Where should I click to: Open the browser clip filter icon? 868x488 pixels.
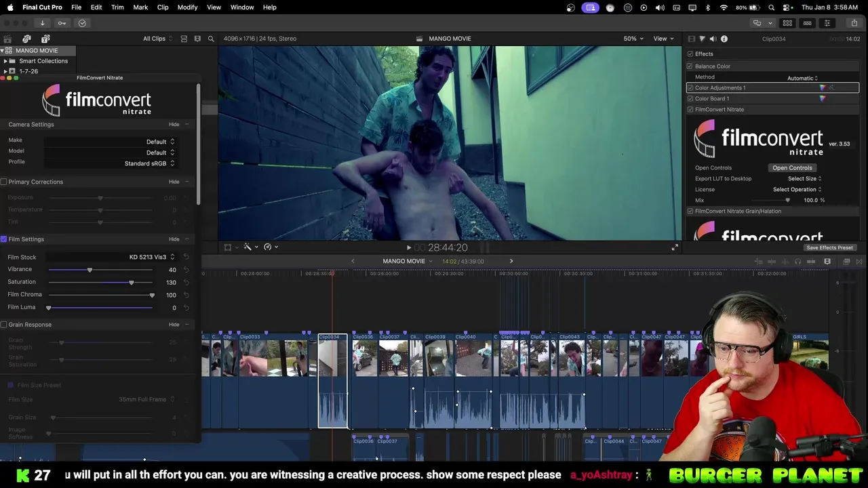[197, 39]
